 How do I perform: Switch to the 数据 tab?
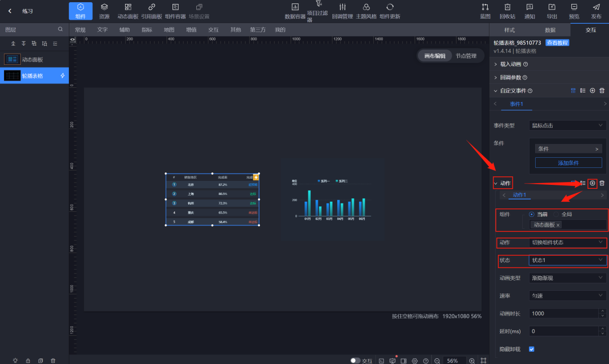550,30
